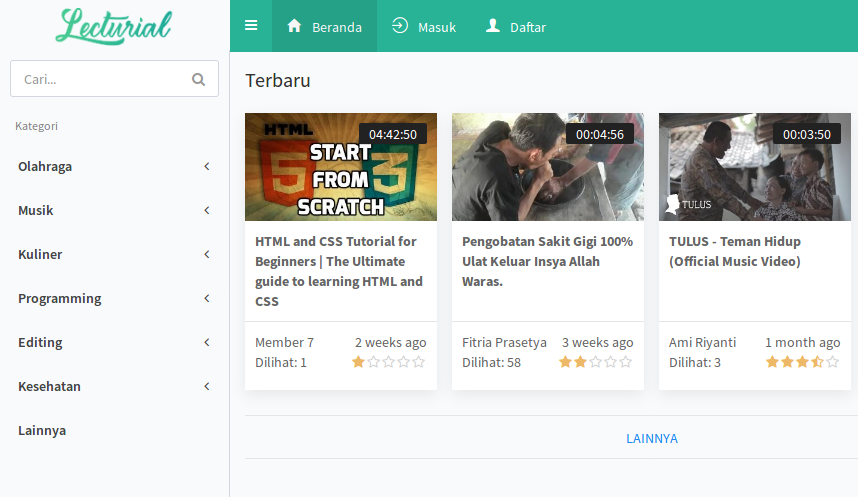Viewport: 858px width, 497px height.
Task: Expand the Musik category chevron
Action: click(207, 211)
